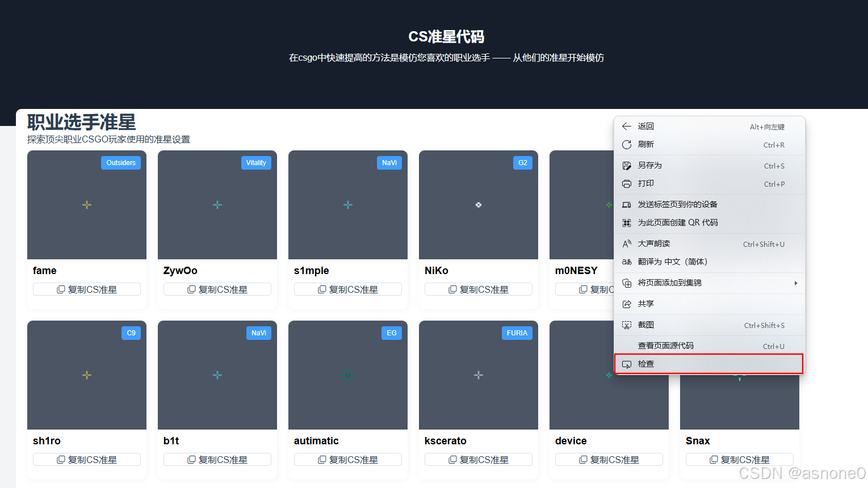Select 共享 menu entry
The height and width of the screenshot is (488, 868).
click(709, 304)
